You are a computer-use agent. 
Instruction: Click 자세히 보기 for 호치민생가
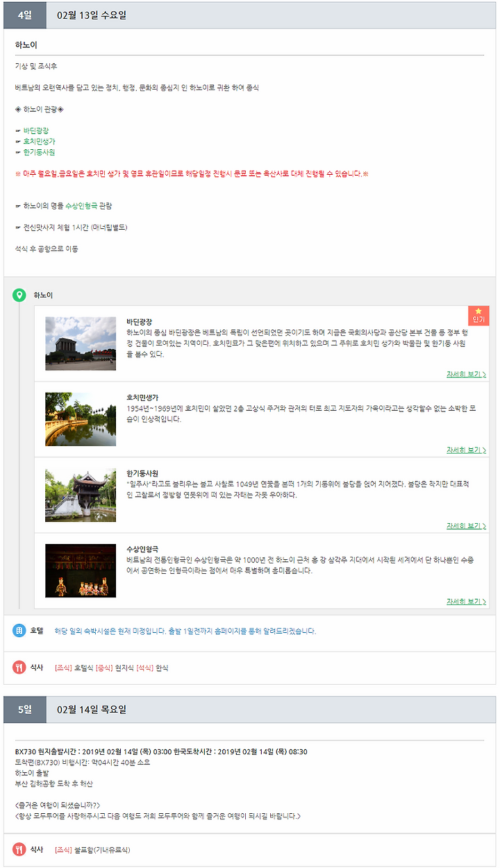[x=466, y=450]
